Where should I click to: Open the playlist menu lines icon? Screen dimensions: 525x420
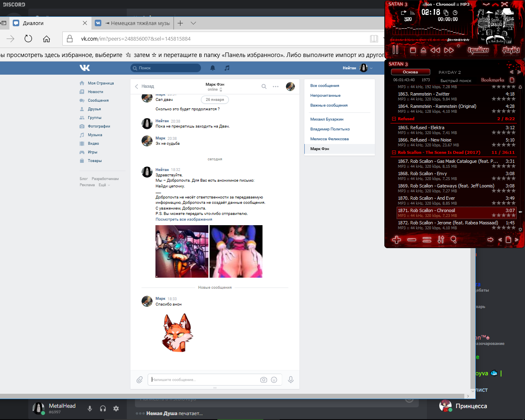pyautogui.click(x=427, y=240)
